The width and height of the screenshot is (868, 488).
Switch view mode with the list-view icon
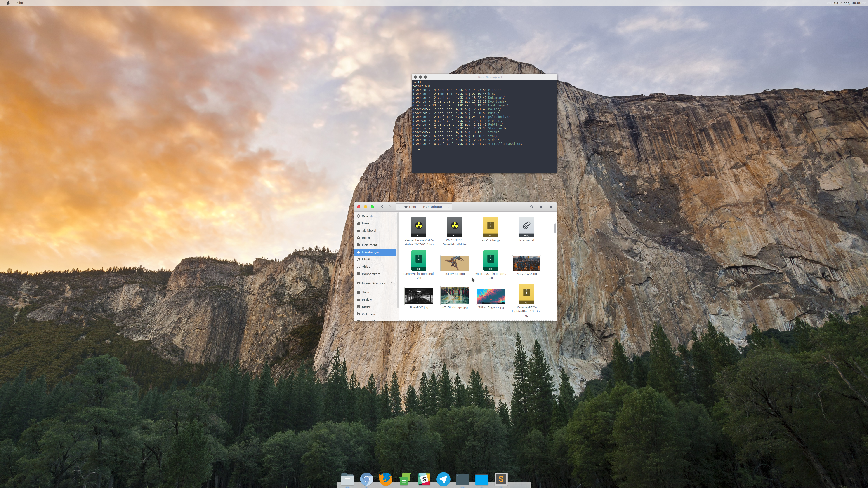541,207
